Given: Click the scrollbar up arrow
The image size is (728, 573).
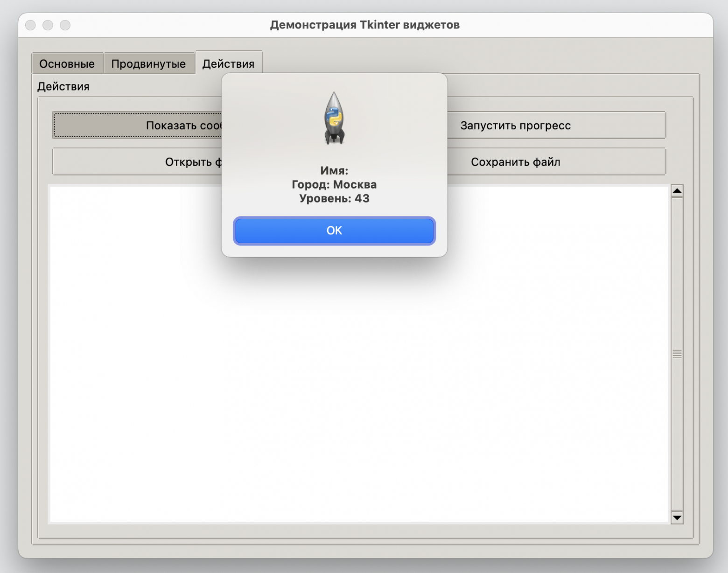Looking at the screenshot, I should (677, 190).
